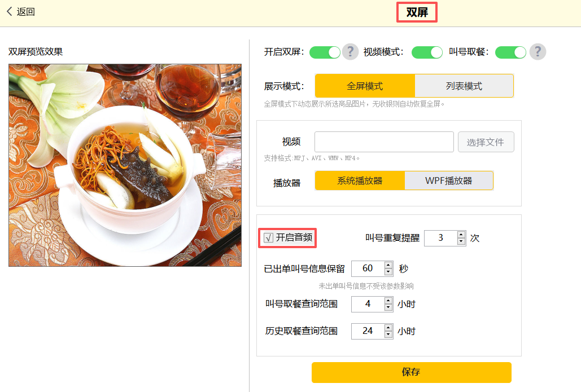The height and width of the screenshot is (392, 581).
Task: Increase 叫号重复提醒 count with up arrow
Action: 461,235
